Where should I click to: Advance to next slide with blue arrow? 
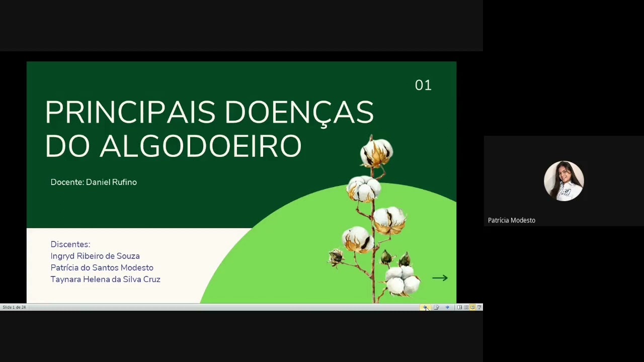447,307
